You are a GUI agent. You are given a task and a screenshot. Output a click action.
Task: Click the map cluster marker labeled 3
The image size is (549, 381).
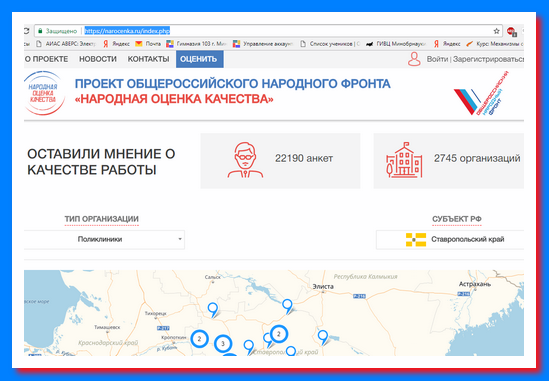tap(223, 344)
